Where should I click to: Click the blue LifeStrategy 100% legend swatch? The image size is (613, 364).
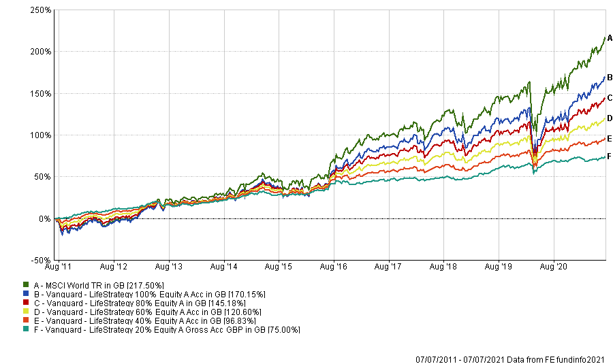[x=26, y=294]
